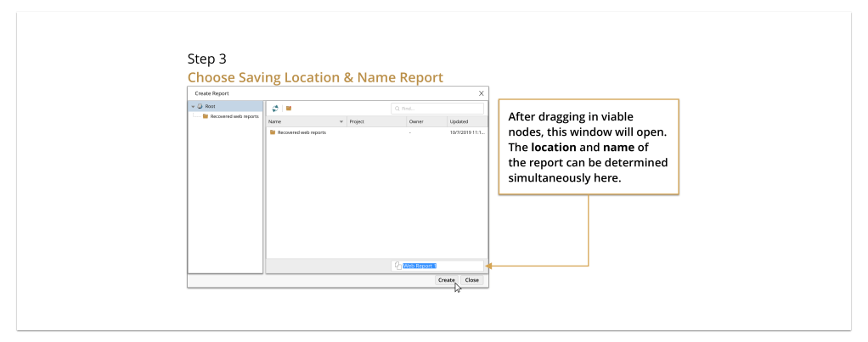Click the refresh icon in the toolbar
Image resolution: width=868 pixels, height=342 pixels.
(x=275, y=109)
